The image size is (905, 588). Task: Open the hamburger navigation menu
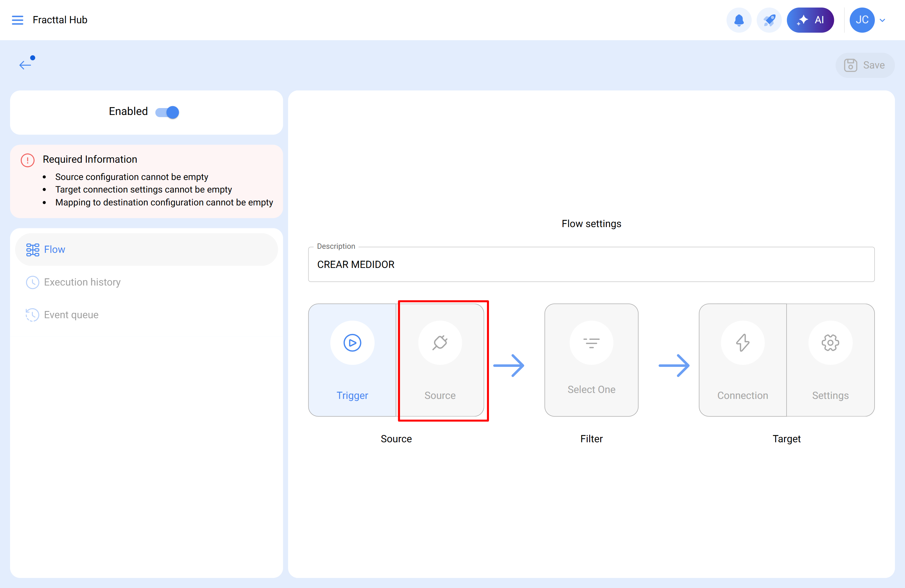(x=18, y=20)
